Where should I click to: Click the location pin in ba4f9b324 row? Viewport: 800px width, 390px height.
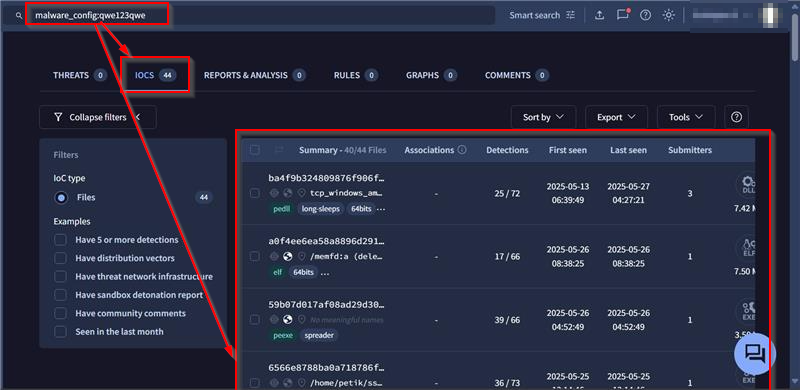pyautogui.click(x=302, y=193)
